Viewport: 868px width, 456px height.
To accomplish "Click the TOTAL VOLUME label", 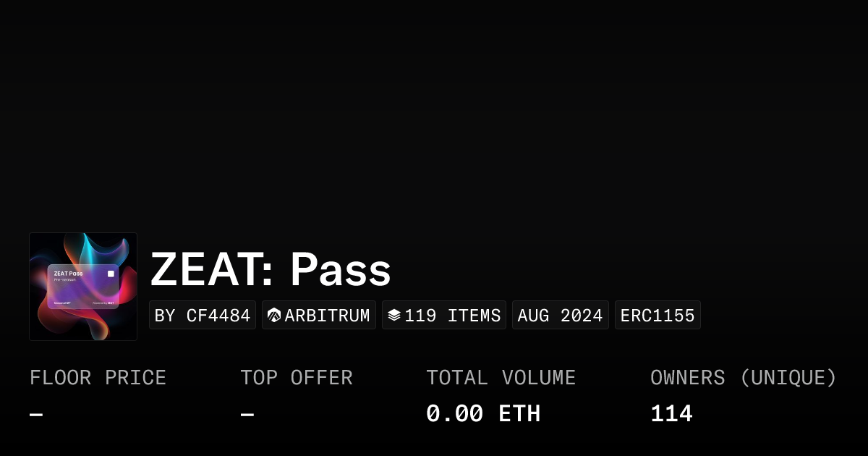I will 501,378.
